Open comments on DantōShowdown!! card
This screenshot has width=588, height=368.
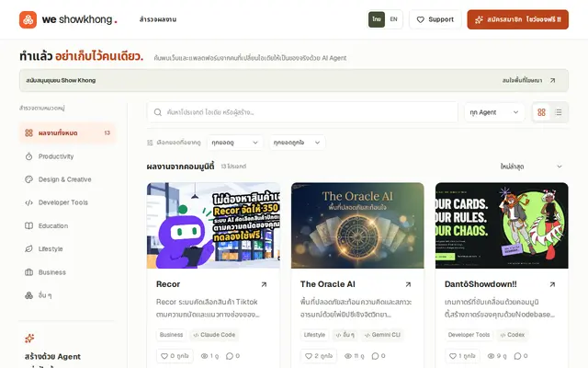[521, 356]
